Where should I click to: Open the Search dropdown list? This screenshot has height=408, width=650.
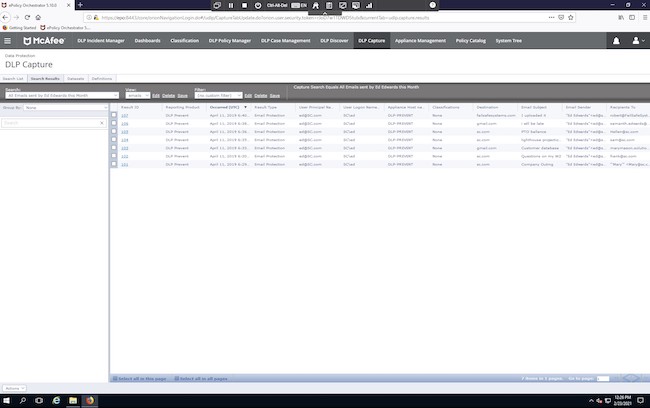62,95
